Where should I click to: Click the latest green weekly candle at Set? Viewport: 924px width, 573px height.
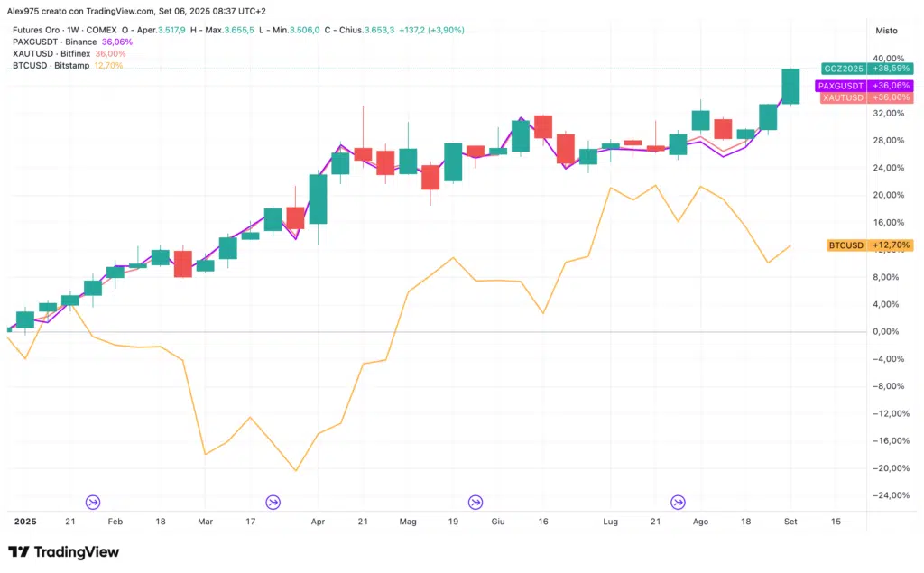[790, 86]
